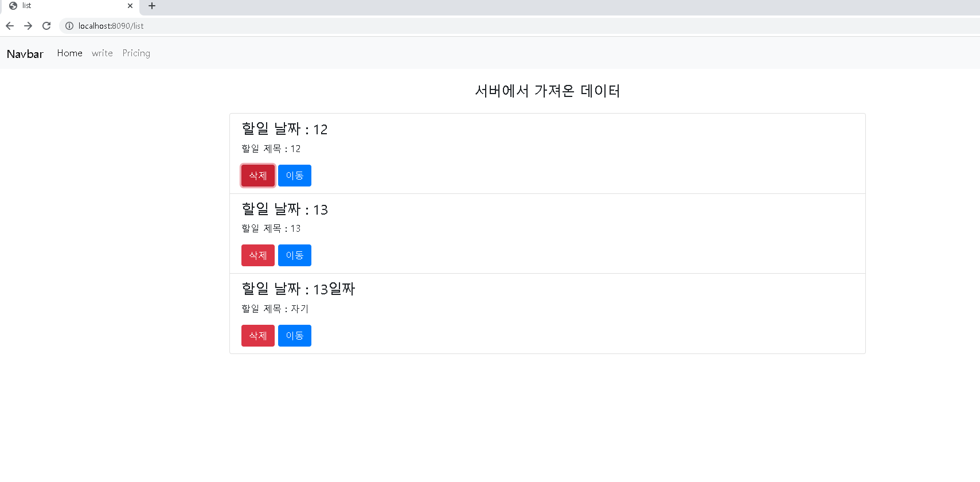Close the 'list' browser tab
The image size is (980, 482).
(130, 6)
